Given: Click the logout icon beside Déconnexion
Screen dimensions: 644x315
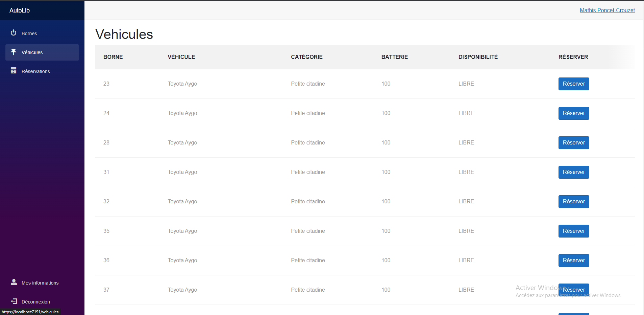Looking at the screenshot, I should [x=14, y=301].
